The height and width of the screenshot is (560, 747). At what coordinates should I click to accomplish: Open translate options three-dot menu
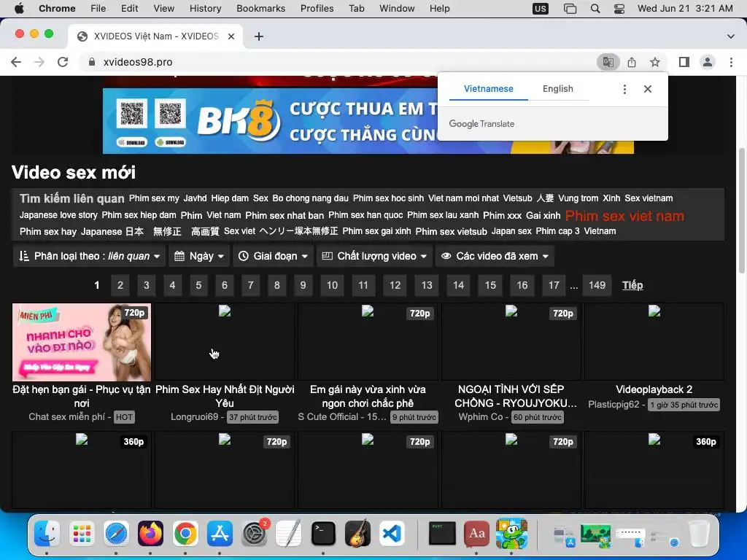click(624, 89)
